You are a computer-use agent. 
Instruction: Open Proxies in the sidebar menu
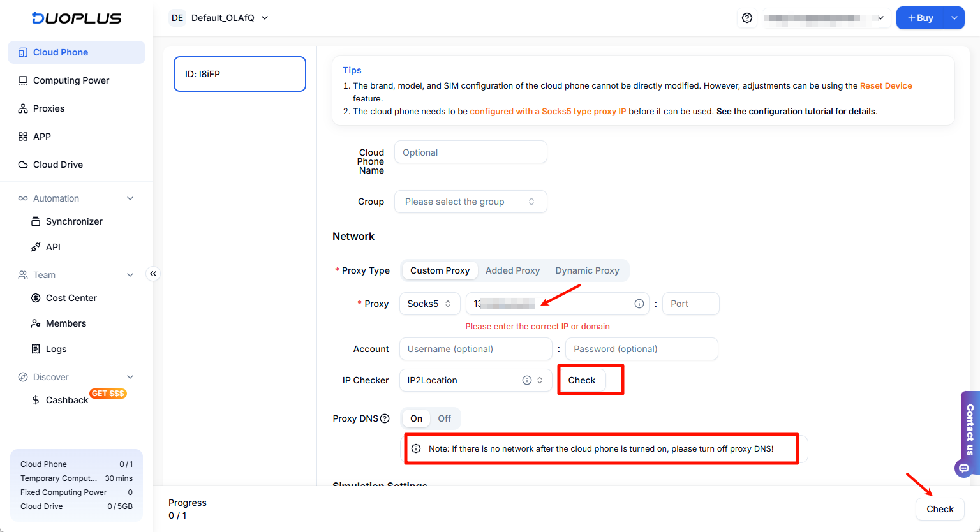[49, 108]
